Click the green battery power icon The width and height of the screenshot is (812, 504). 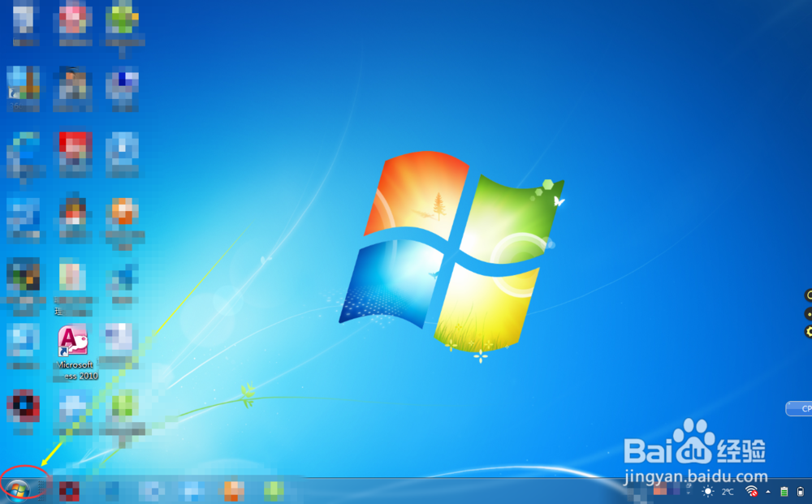(x=784, y=492)
